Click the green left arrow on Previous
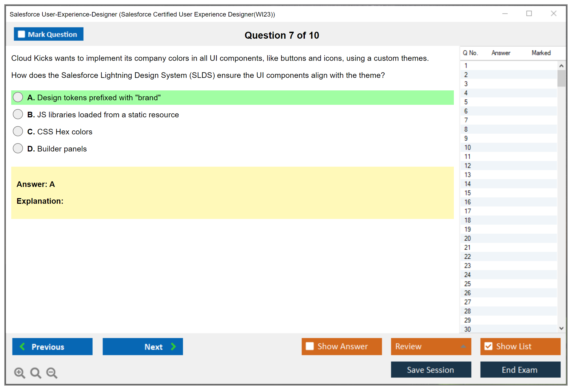Image resolution: width=574 pixels, height=392 pixels. pos(22,346)
